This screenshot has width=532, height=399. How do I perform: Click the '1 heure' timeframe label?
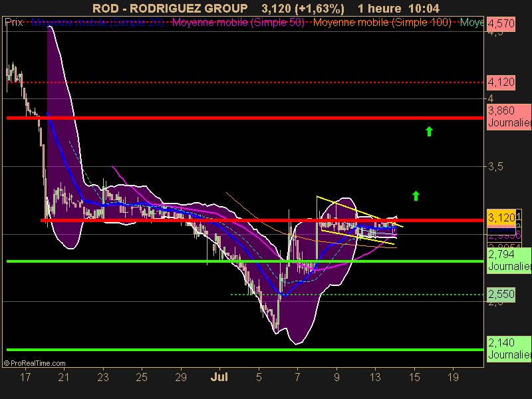380,9
